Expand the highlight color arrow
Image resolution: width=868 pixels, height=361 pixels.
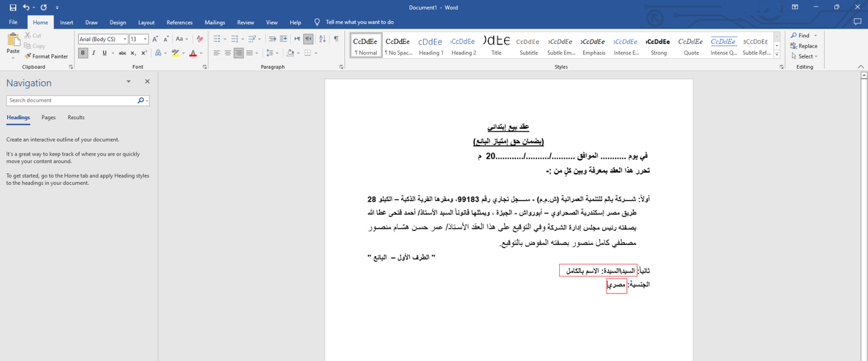pyautogui.click(x=184, y=53)
